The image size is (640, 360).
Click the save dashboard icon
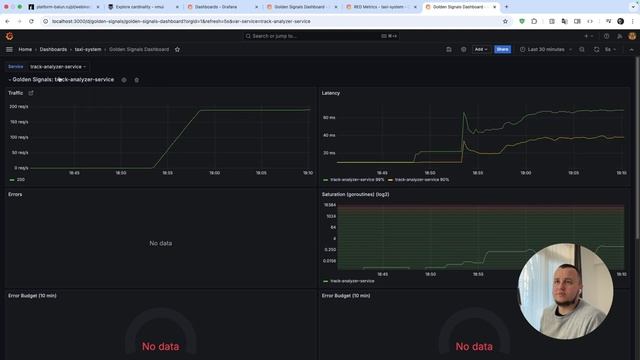pos(449,49)
